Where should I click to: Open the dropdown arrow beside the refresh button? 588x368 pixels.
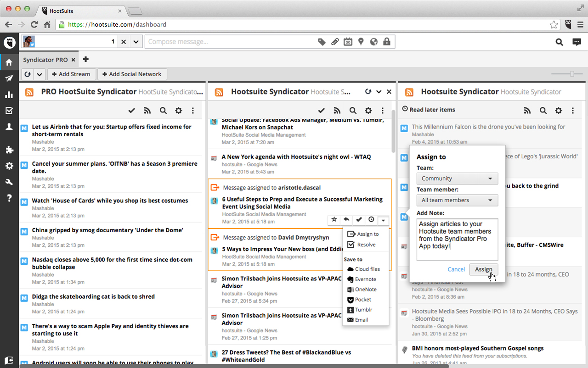(40, 74)
